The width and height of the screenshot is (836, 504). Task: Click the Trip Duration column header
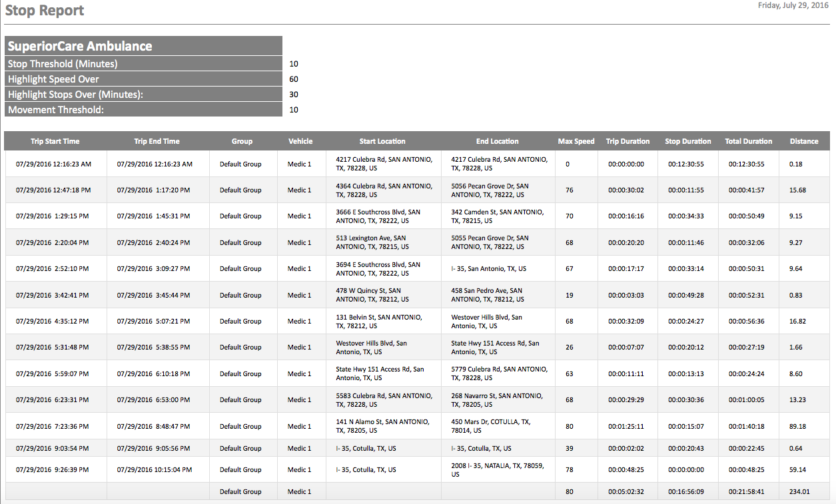[627, 141]
